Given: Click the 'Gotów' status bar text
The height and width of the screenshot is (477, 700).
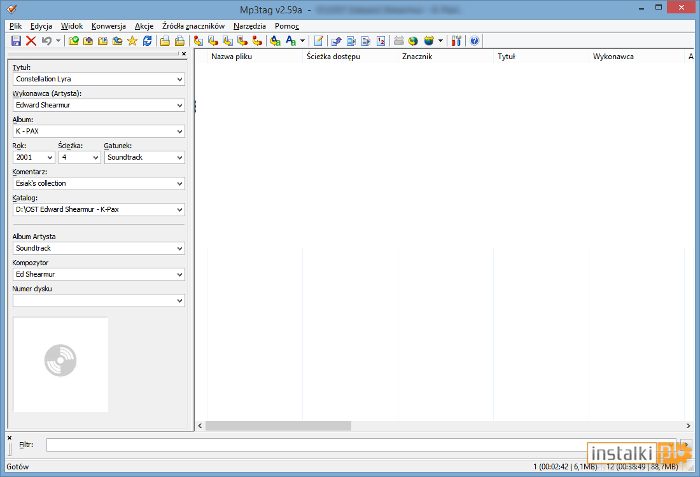Looking at the screenshot, I should coord(18,467).
